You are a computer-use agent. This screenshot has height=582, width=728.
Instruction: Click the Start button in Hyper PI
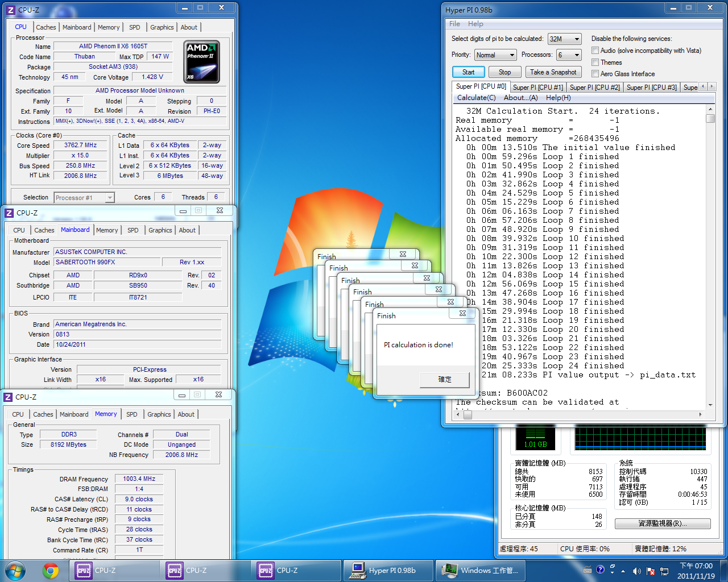click(468, 72)
